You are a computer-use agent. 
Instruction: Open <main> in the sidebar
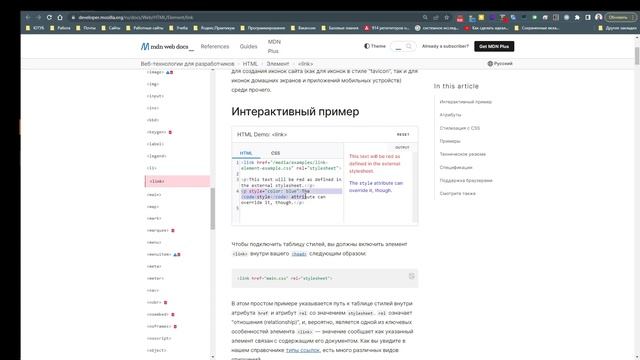154,195
